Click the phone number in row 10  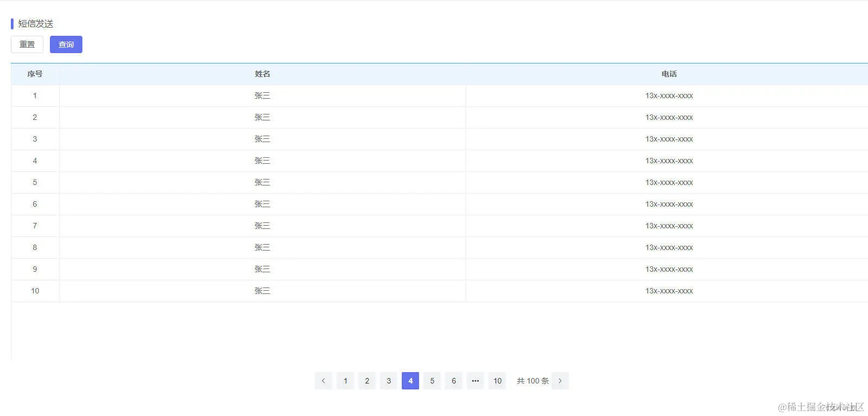[x=669, y=291]
